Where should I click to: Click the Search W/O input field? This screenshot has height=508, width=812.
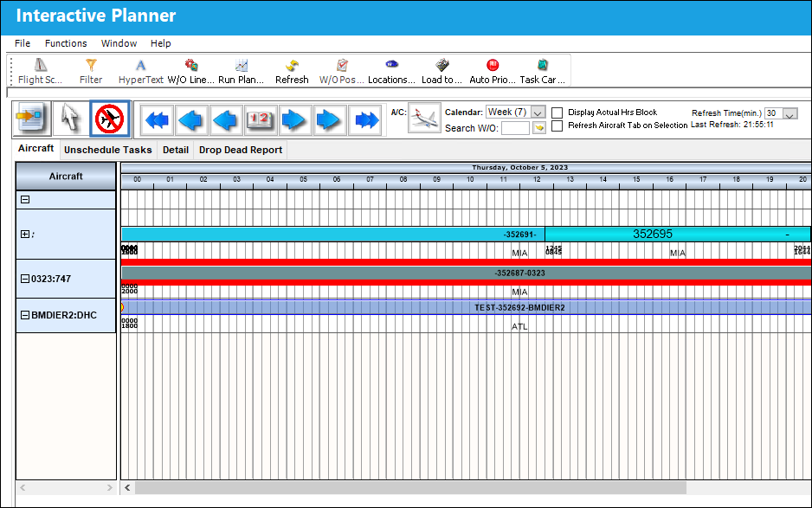pyautogui.click(x=515, y=128)
